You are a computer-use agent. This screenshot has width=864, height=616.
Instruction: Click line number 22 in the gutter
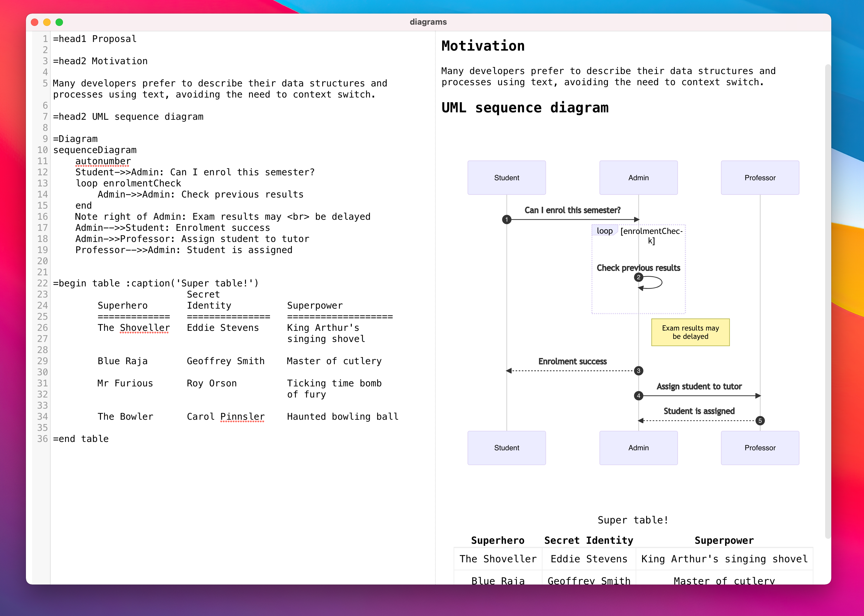tap(43, 283)
